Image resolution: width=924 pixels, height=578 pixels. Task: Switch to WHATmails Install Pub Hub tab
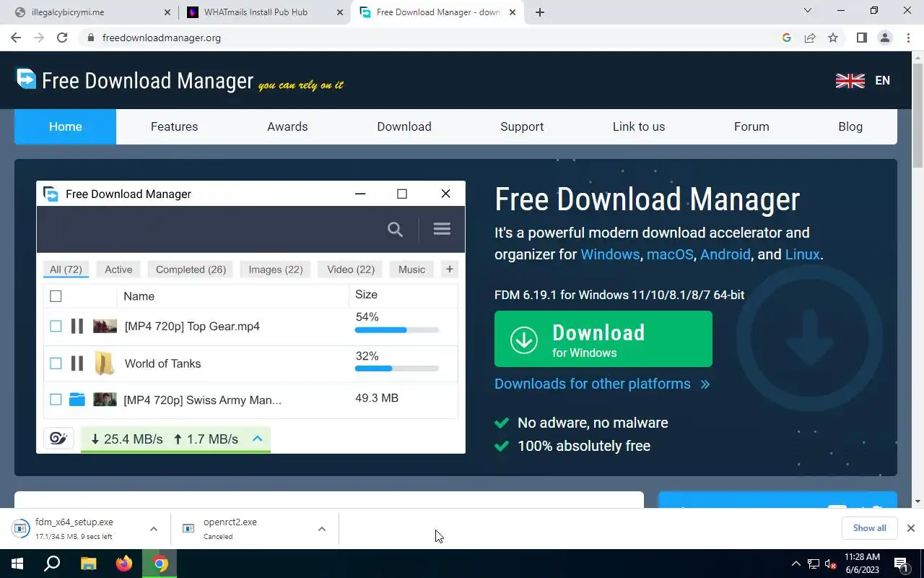tap(264, 12)
